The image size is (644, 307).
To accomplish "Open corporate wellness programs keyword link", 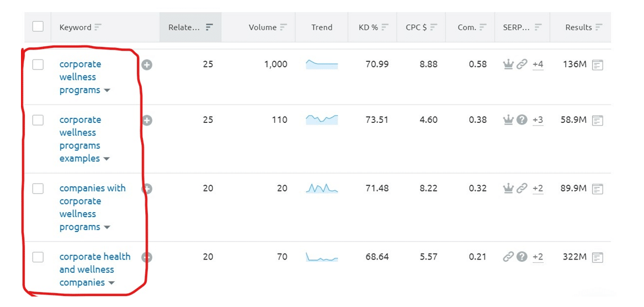I will pos(80,77).
